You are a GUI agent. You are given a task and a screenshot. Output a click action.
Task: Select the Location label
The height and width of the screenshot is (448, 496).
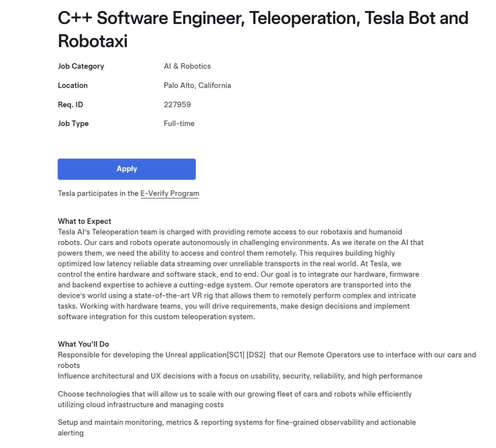73,85
